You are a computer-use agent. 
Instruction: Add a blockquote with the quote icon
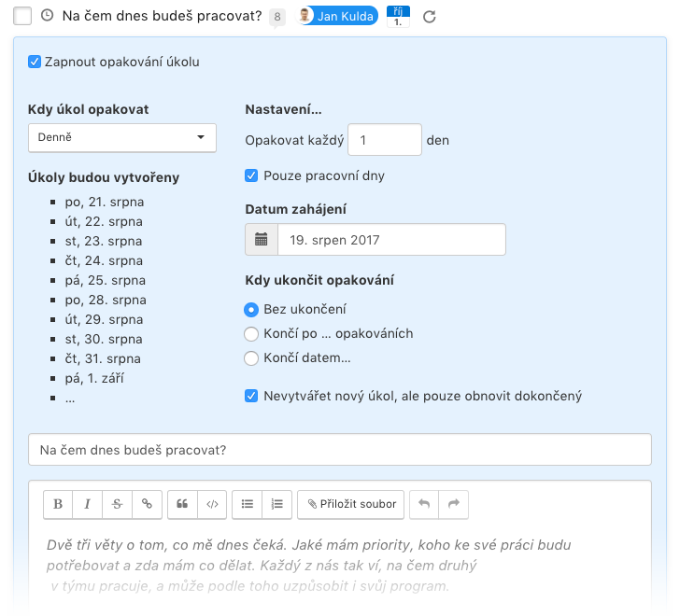[182, 504]
